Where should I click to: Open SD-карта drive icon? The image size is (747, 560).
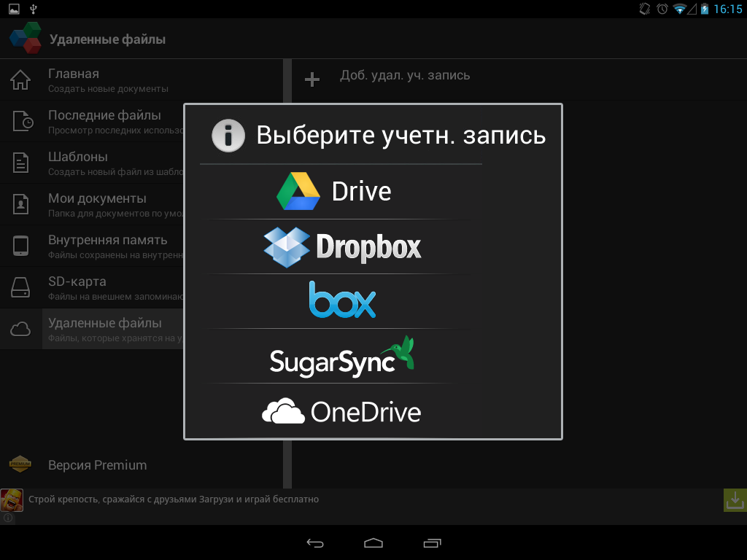[20, 287]
